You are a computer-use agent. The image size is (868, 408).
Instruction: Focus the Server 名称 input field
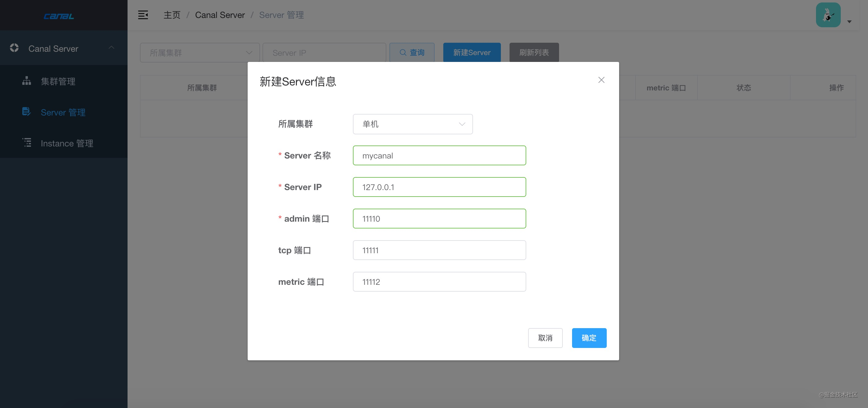pyautogui.click(x=439, y=155)
